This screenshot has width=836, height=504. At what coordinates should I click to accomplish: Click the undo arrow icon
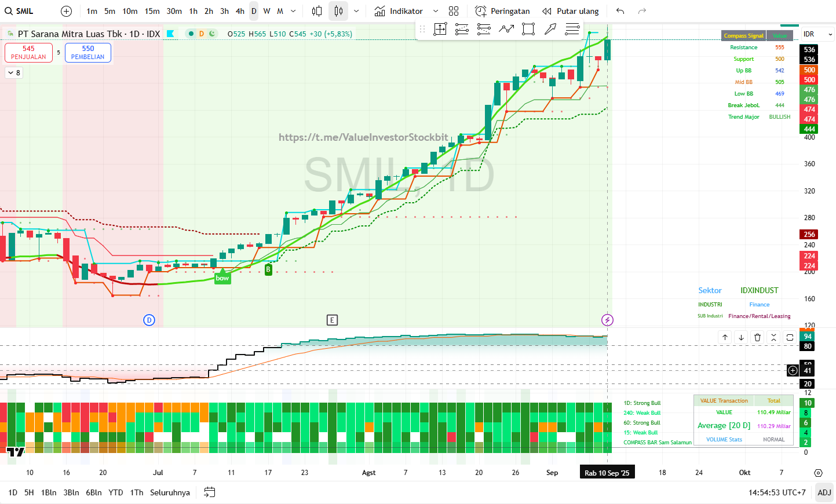(x=620, y=11)
